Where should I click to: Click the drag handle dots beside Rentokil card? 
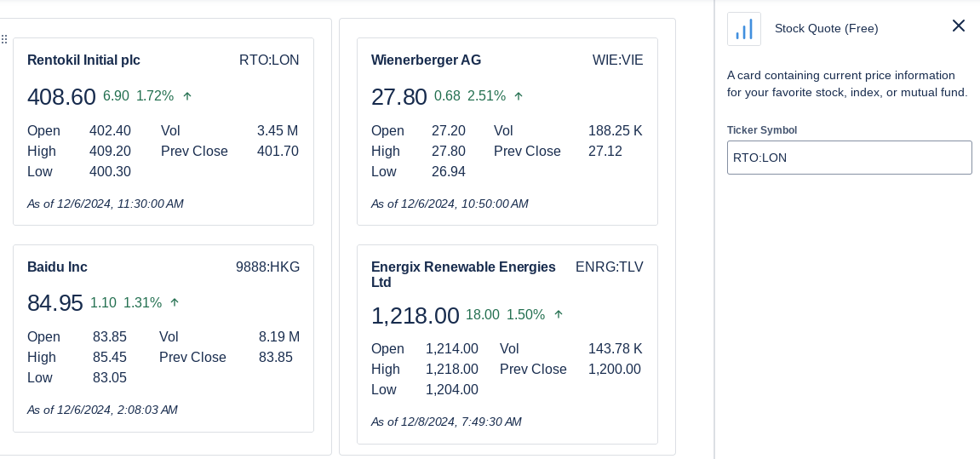[4, 39]
